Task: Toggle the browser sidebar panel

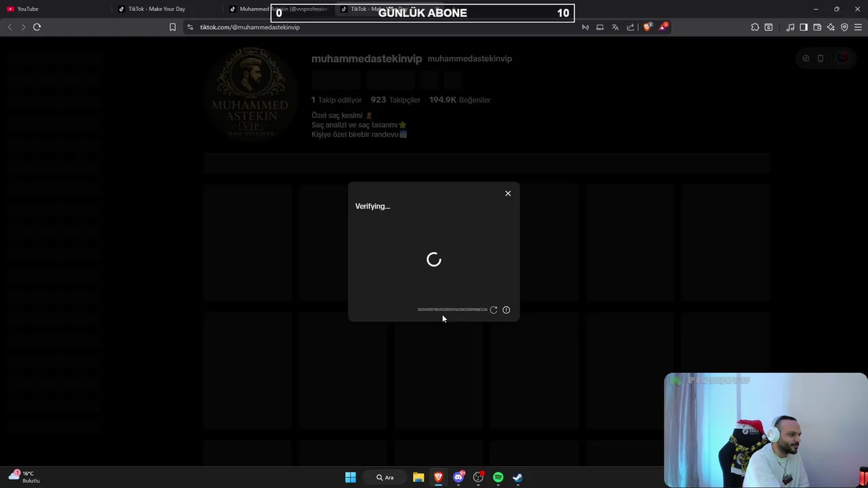Action: point(804,27)
